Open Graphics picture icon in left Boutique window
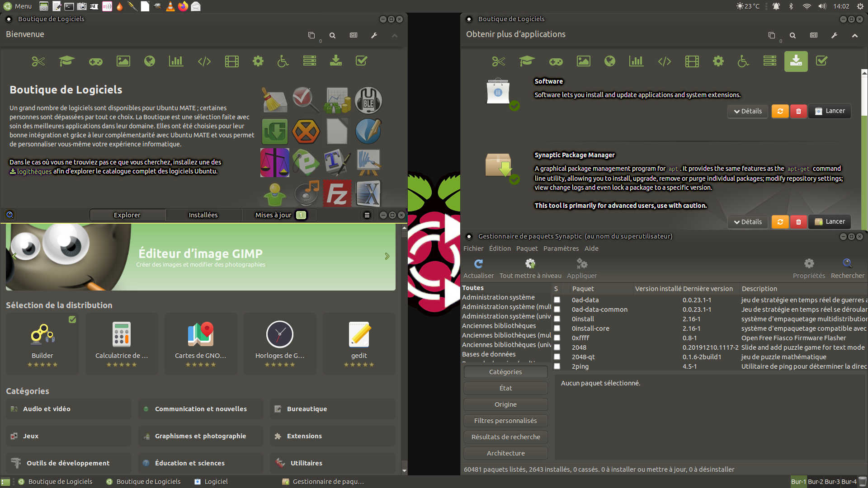 (123, 61)
